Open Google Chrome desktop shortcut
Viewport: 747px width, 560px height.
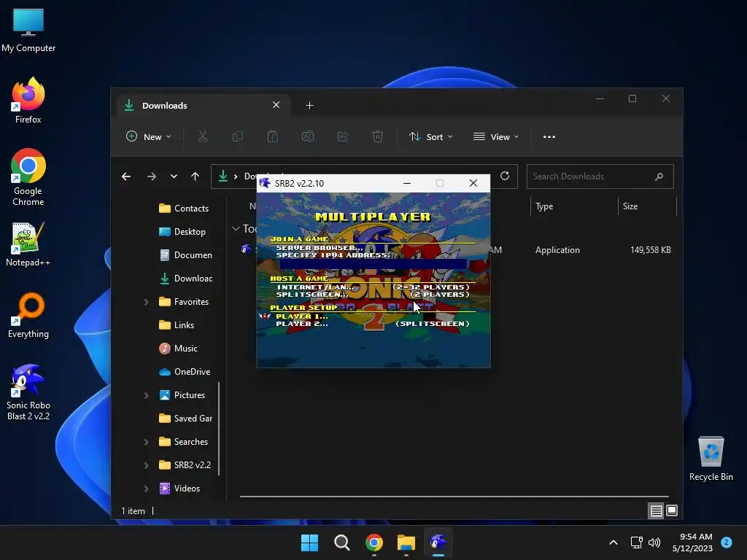(x=28, y=177)
